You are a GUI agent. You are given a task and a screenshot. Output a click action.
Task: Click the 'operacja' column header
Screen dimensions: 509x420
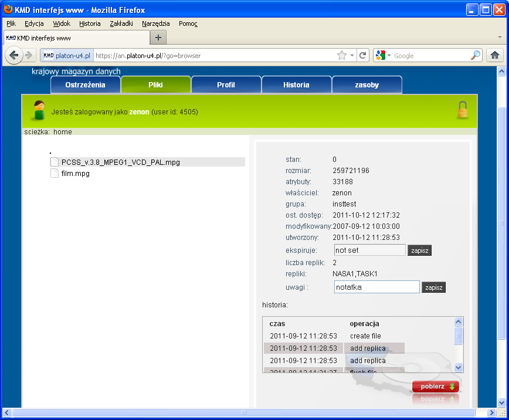[x=364, y=324]
